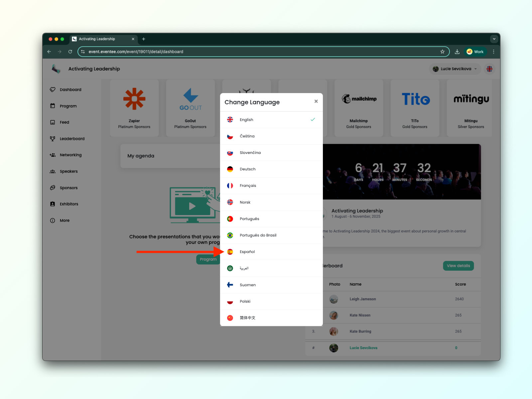The width and height of the screenshot is (532, 399).
Task: Open More menu in sidebar
Action: click(x=60, y=220)
